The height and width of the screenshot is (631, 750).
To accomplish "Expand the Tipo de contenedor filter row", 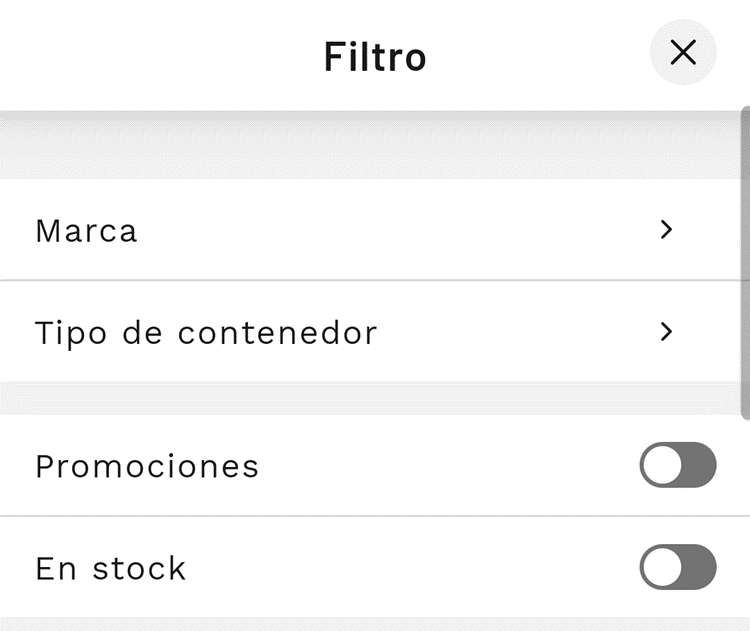I will [x=370, y=332].
